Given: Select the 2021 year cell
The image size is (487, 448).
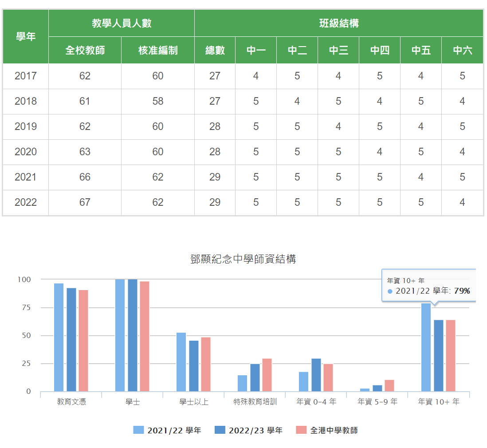Looking at the screenshot, I should pos(26,177).
